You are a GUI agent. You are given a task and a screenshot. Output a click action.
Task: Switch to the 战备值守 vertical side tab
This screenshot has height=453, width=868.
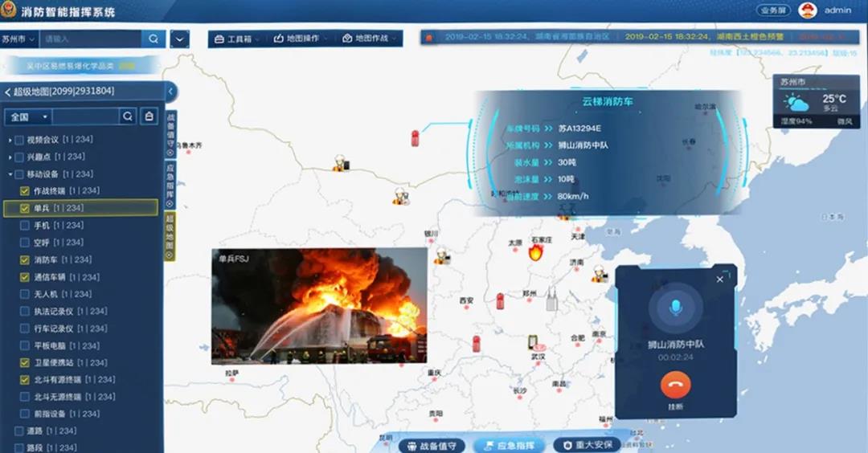click(170, 134)
